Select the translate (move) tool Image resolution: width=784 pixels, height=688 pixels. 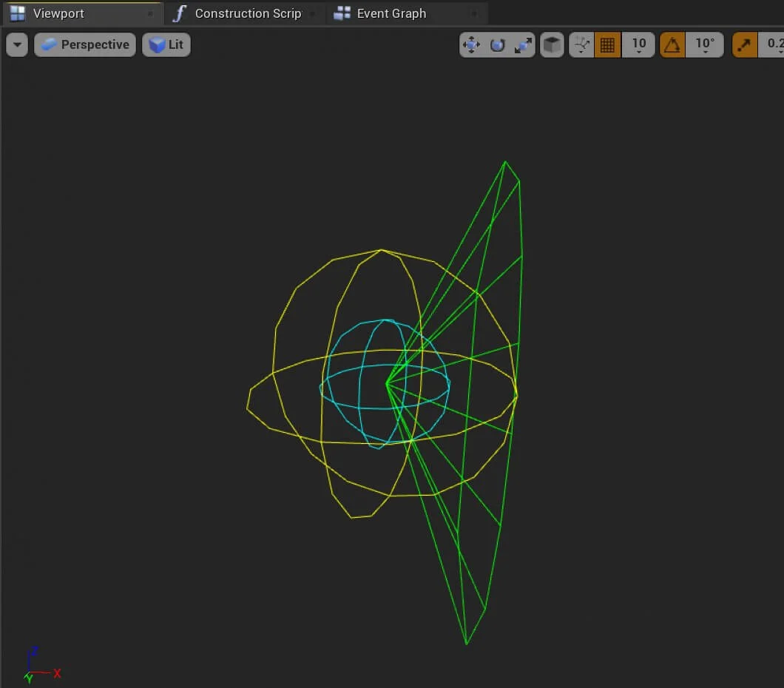[x=471, y=45]
